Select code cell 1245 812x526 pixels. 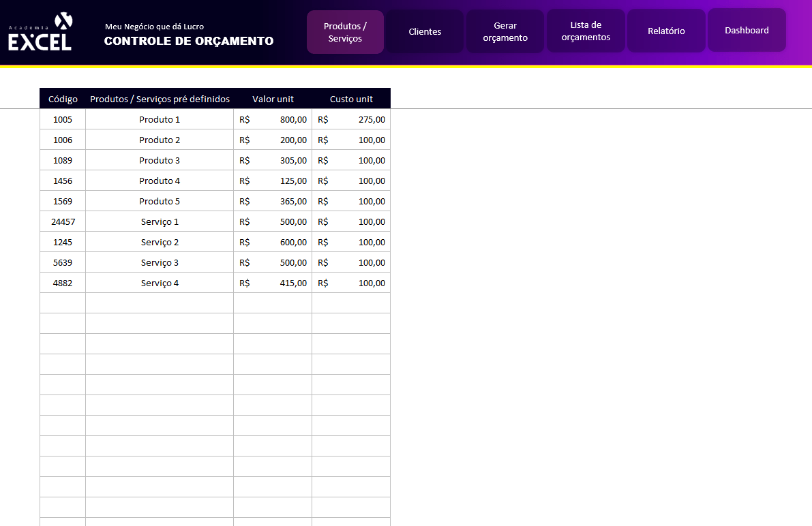(x=63, y=243)
